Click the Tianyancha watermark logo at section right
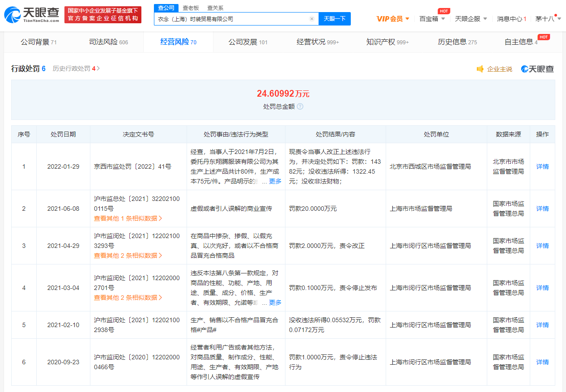Image resolution: width=566 pixels, height=392 pixels. pyautogui.click(x=537, y=69)
